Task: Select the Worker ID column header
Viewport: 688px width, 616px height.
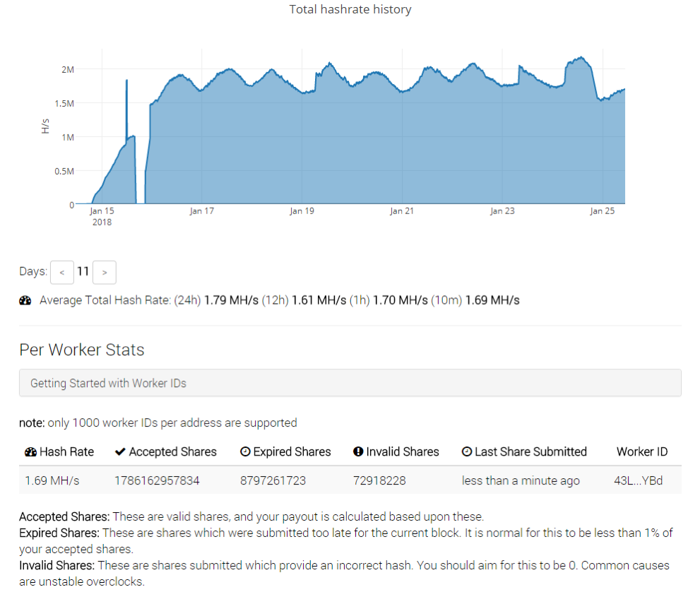Action: [642, 452]
